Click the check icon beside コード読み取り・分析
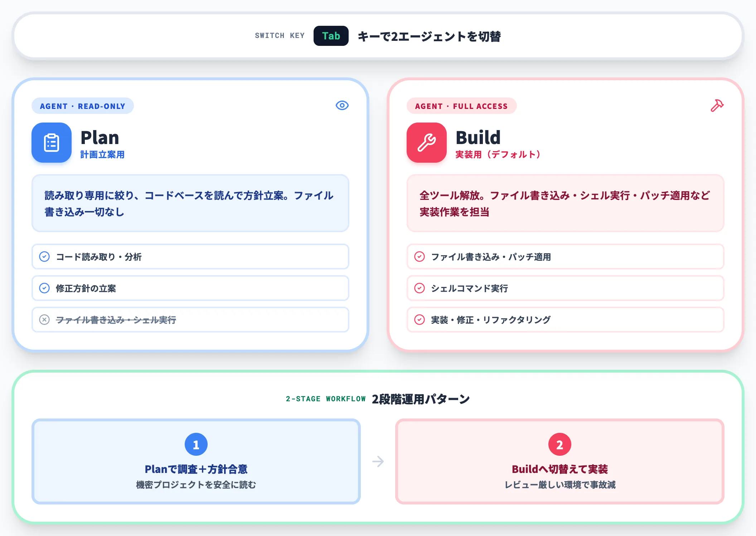This screenshot has width=756, height=536. tap(44, 257)
